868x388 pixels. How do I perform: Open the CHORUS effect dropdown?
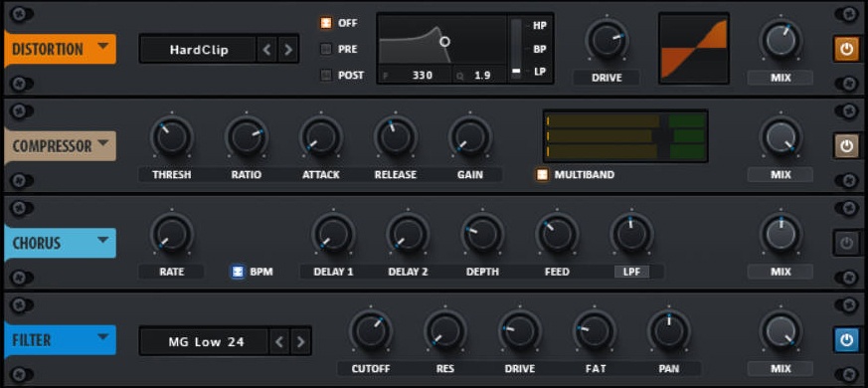click(103, 240)
